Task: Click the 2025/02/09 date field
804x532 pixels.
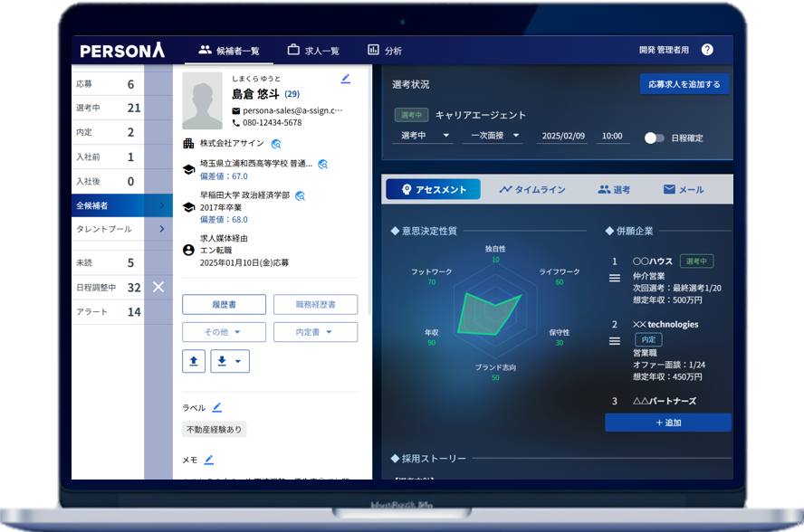Action: pos(562,136)
